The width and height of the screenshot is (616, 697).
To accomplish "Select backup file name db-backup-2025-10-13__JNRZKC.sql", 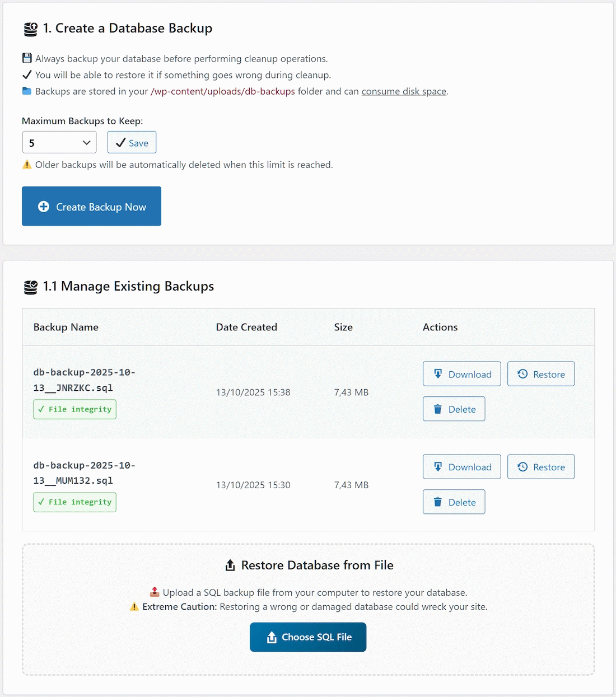I will (x=84, y=380).
